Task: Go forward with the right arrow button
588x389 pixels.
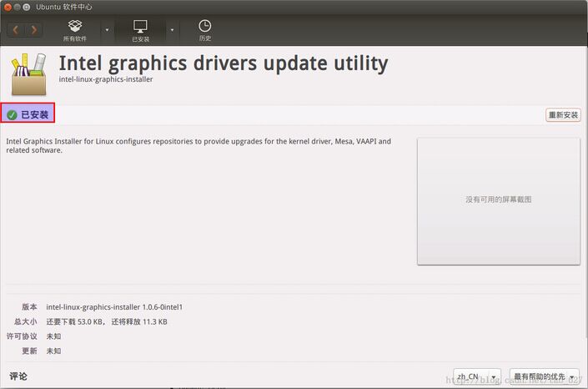Action: [x=33, y=30]
